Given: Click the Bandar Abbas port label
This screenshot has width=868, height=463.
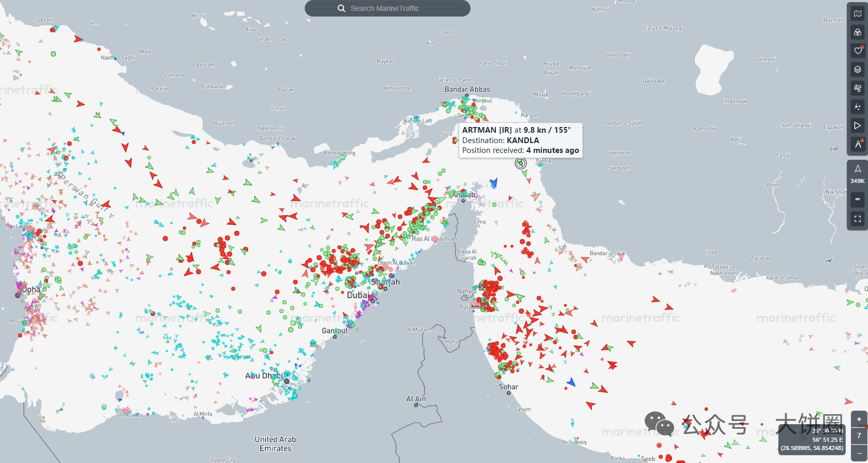Looking at the screenshot, I should coord(467,89).
